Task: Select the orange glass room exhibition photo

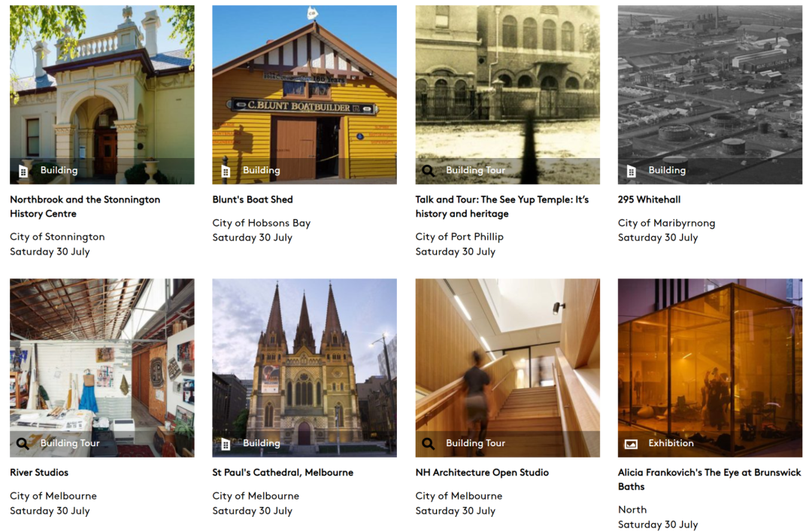Action: tap(710, 368)
